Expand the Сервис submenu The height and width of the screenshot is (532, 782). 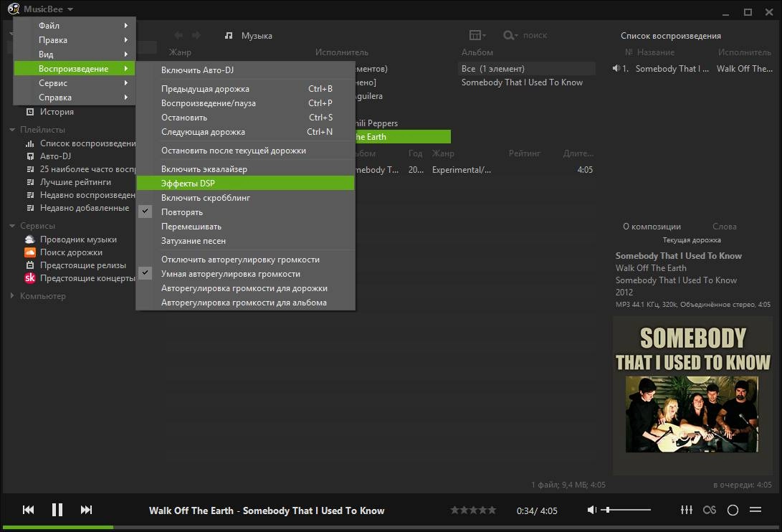tap(75, 83)
